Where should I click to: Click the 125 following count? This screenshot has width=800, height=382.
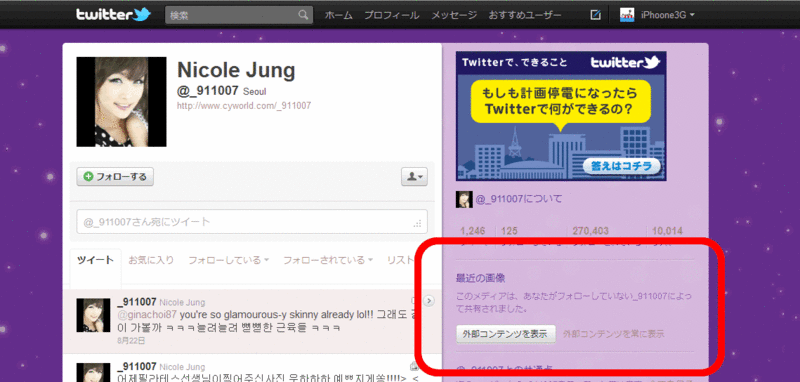(x=509, y=231)
